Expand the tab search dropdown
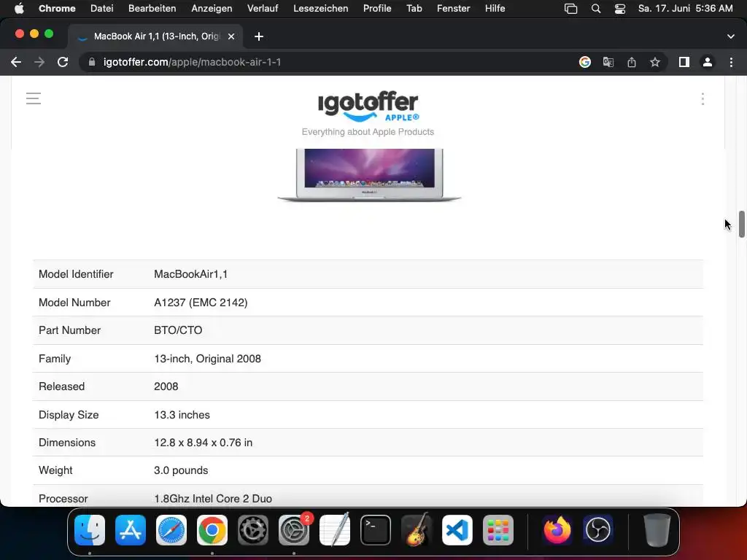 click(731, 36)
